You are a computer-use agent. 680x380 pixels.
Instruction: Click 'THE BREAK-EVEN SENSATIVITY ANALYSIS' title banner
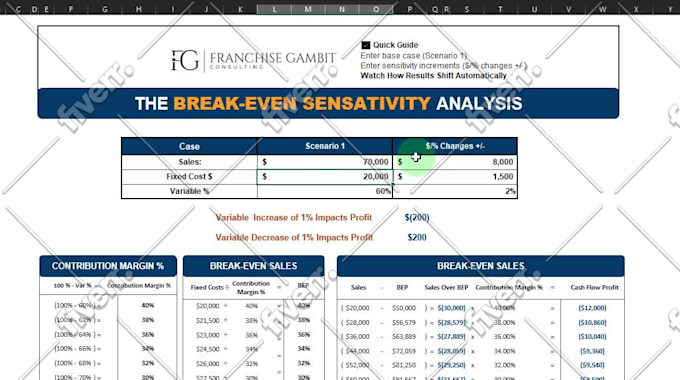point(328,104)
